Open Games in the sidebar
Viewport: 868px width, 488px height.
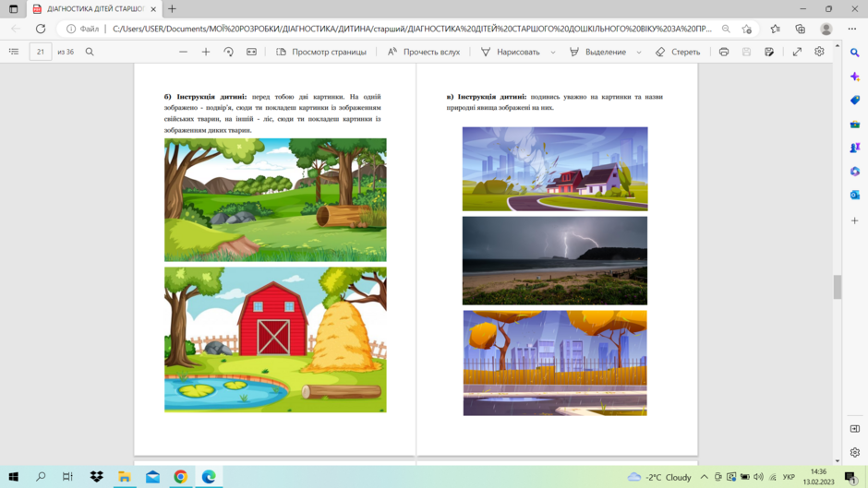coord(855,148)
